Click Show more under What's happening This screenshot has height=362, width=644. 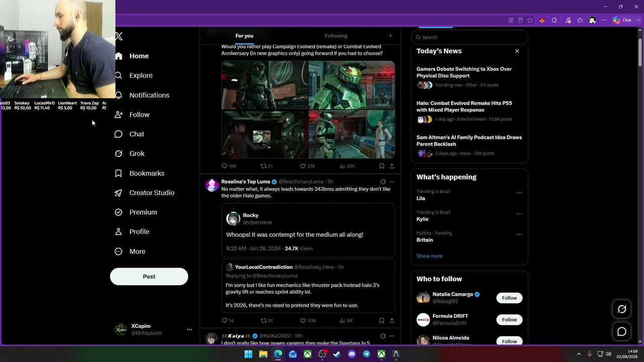pos(430,256)
